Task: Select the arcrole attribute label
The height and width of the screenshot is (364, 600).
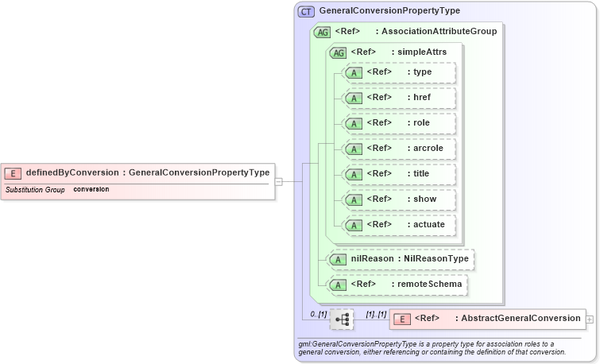Action: (428, 148)
